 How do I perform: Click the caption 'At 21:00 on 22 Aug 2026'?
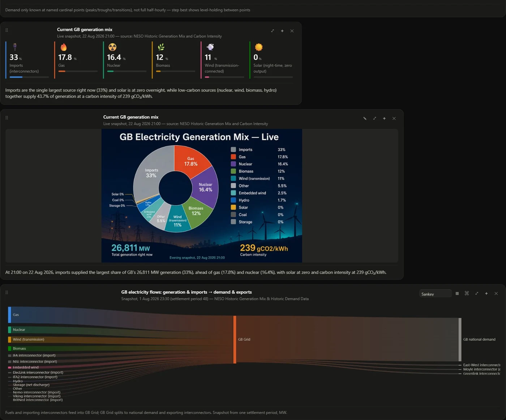pos(196,273)
